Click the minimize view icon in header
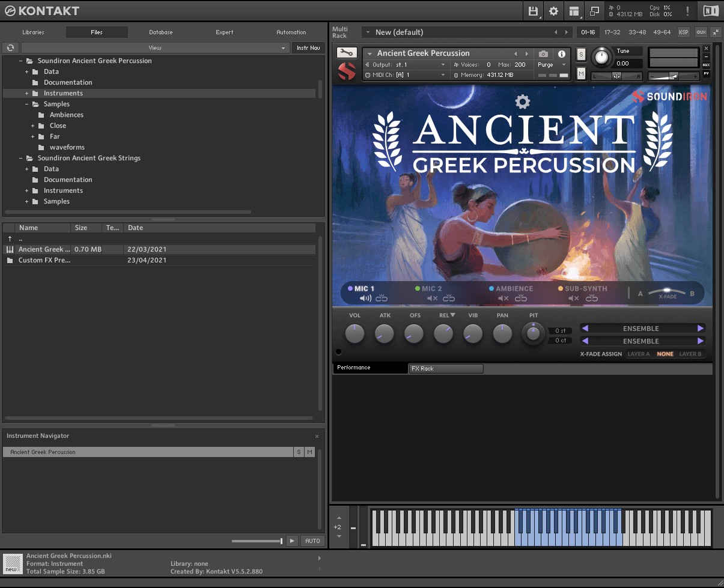Screen dimensions: 724x588 (x=594, y=11)
